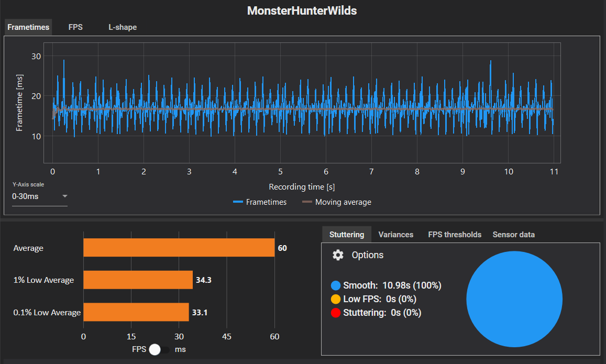606x364 pixels.
Task: Click the Options gear icon
Action: [338, 255]
